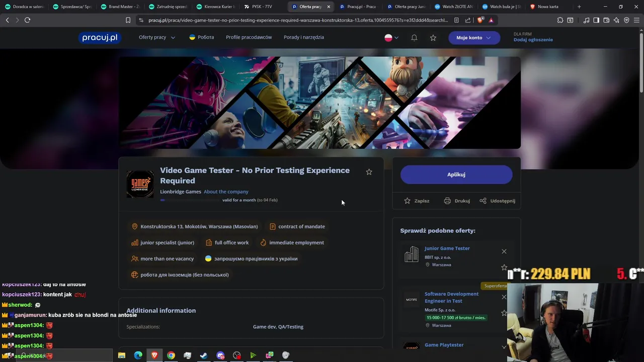Open the Brave Wallet icon
Viewport: 644px width, 362px height.
(x=606, y=20)
